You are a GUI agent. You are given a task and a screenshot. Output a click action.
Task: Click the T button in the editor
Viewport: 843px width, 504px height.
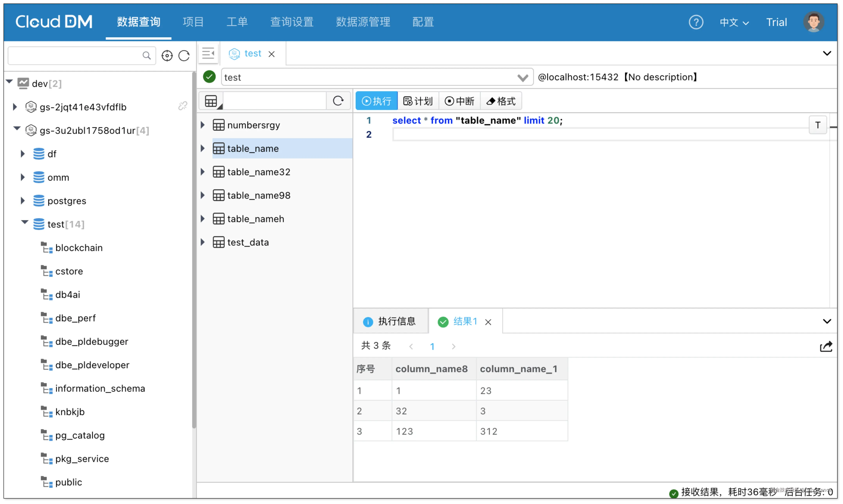coord(818,125)
